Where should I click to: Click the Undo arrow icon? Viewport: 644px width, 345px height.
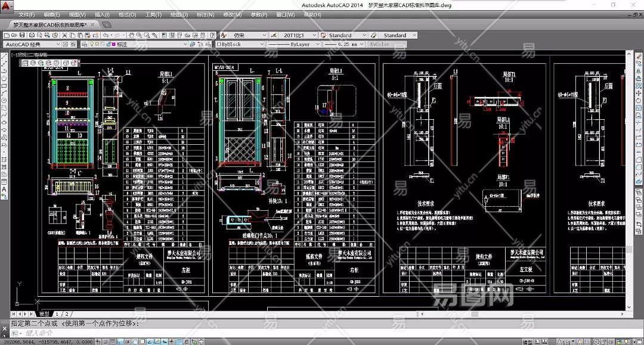click(105, 35)
